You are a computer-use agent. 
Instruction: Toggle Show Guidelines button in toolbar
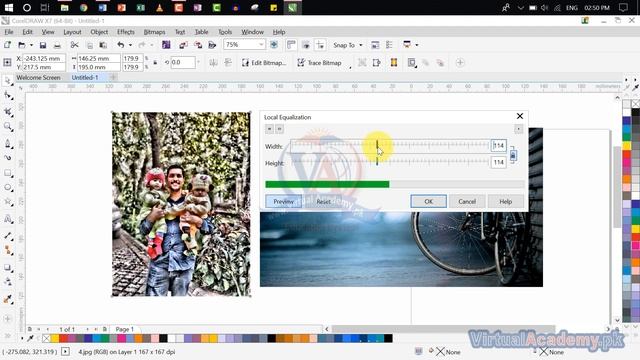[x=320, y=45]
